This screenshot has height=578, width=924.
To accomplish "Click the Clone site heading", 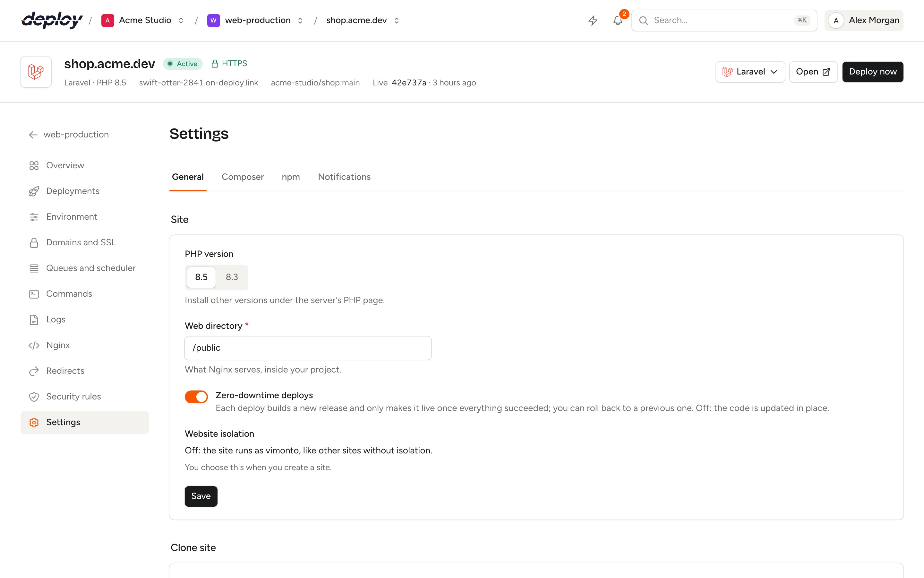I will (x=193, y=548).
